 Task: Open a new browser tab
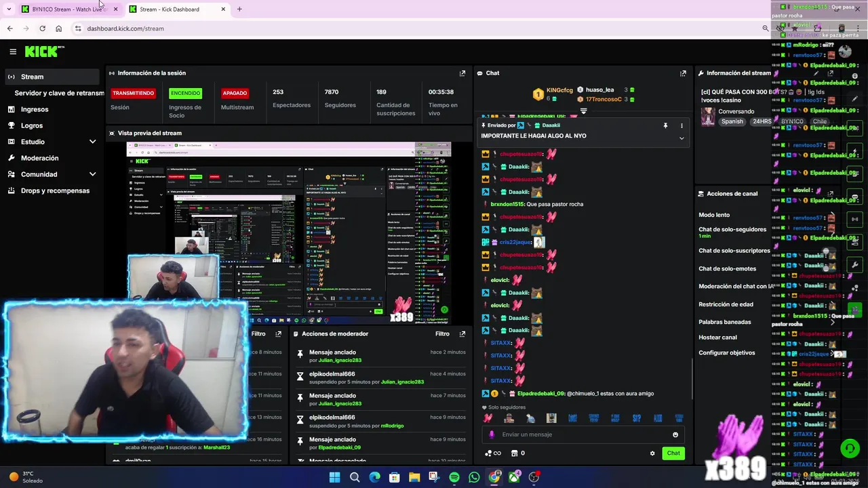point(239,9)
